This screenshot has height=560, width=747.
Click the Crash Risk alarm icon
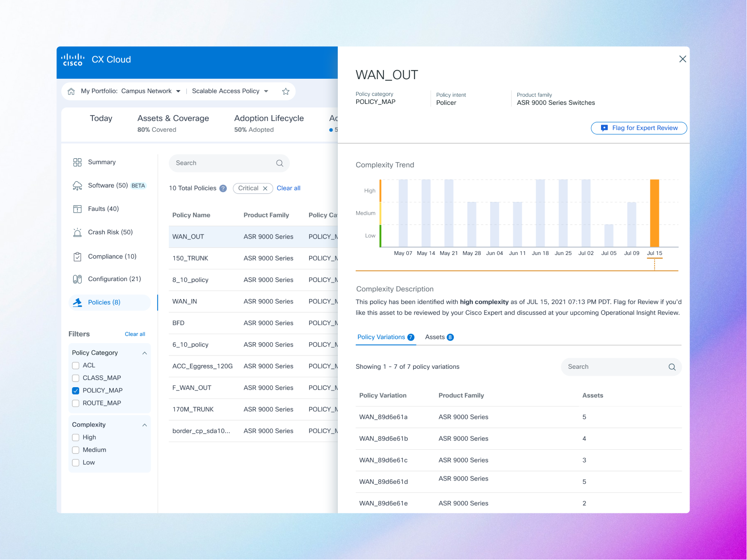(x=77, y=232)
